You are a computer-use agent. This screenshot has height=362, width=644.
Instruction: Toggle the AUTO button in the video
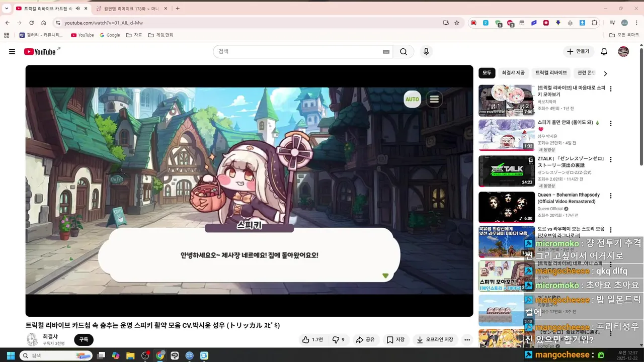click(x=412, y=99)
